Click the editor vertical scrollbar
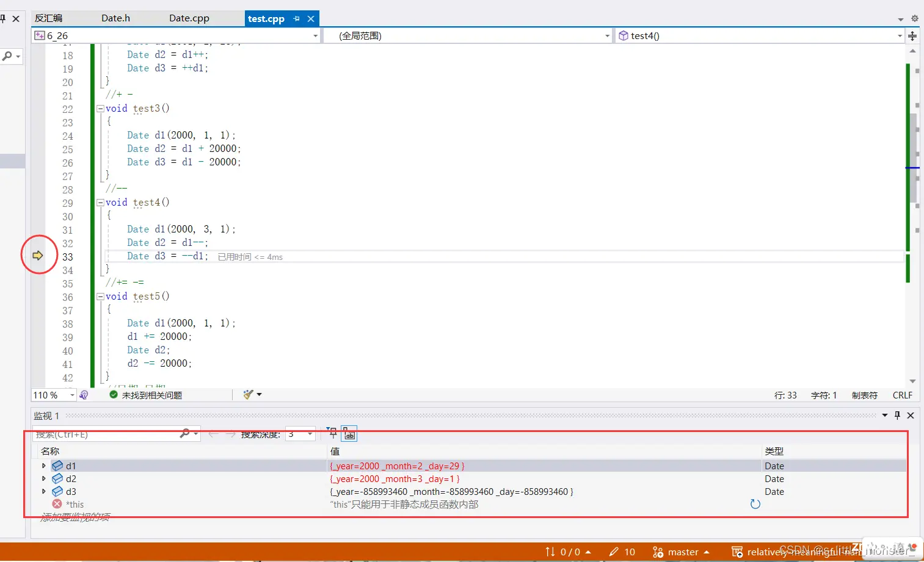Image resolution: width=924 pixels, height=562 pixels. pyautogui.click(x=913, y=159)
